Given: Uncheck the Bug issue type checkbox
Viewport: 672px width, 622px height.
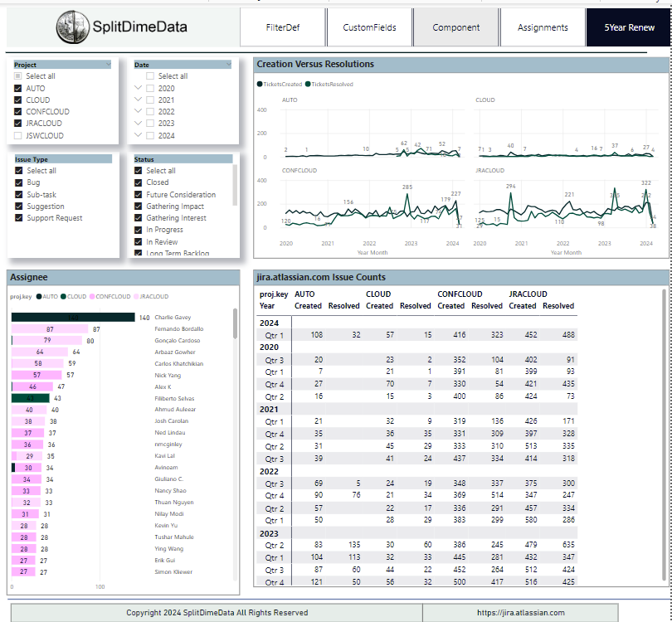Looking at the screenshot, I should pos(18,182).
